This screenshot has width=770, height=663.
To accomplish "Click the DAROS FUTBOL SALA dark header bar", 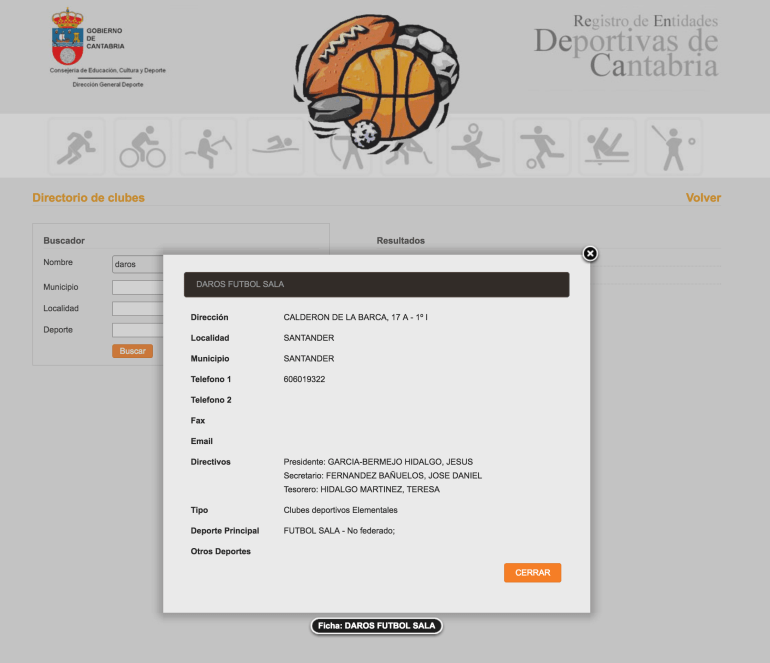I will pos(376,285).
